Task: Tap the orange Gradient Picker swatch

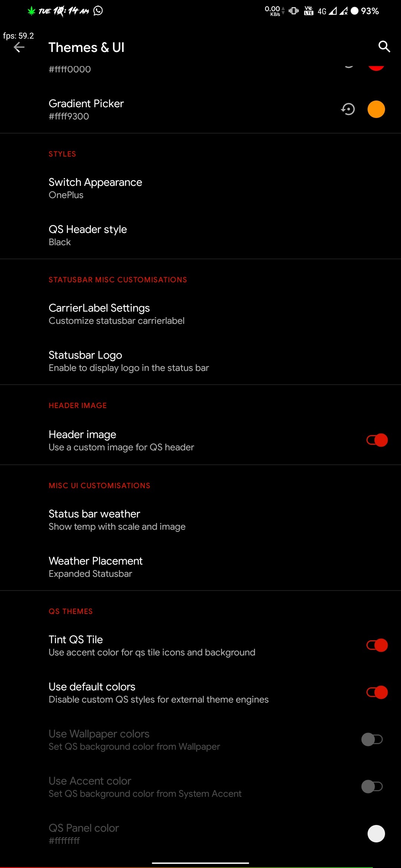Action: (376, 109)
